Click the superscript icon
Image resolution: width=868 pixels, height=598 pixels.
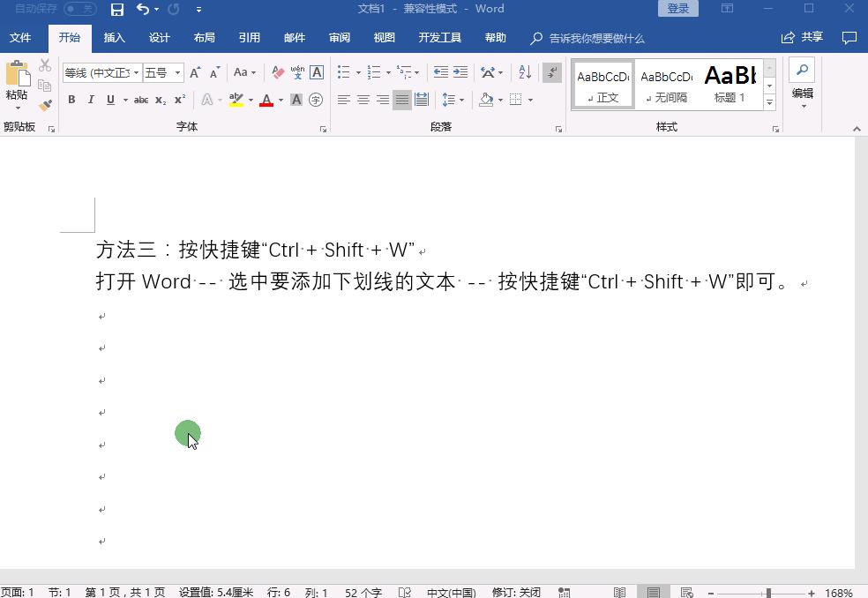click(x=180, y=100)
